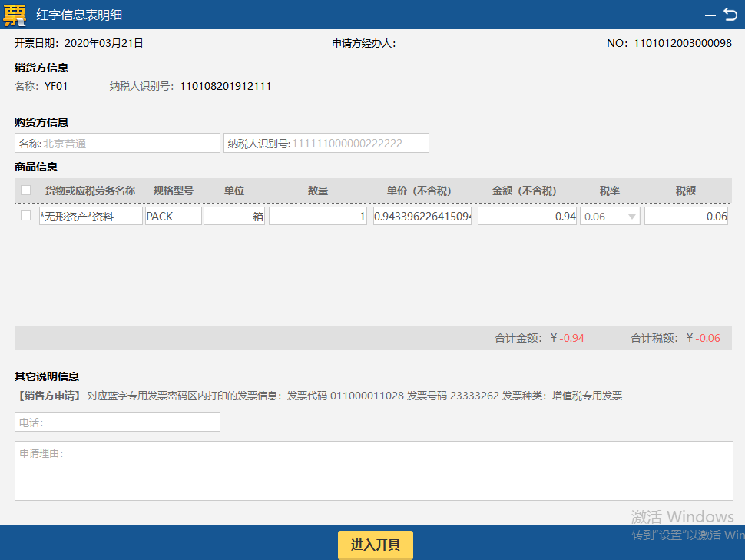The width and height of the screenshot is (745, 560).
Task: Click the invoice date 2020年03月21日
Action: (104, 43)
